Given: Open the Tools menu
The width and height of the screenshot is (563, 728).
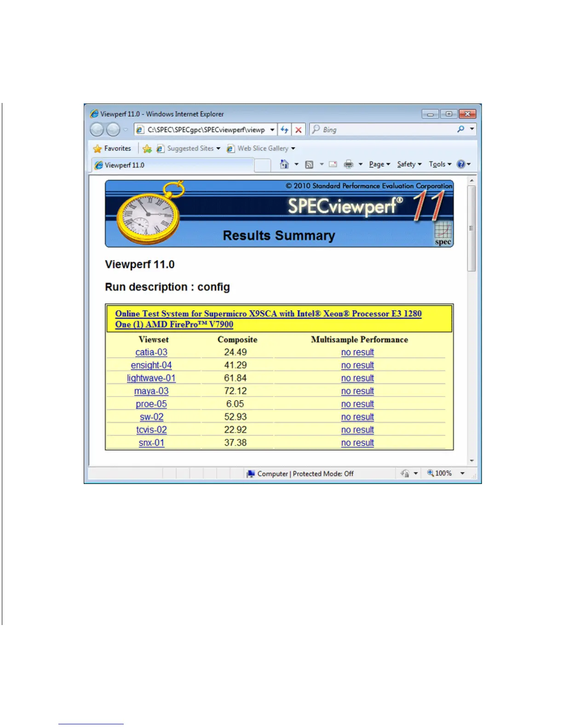Looking at the screenshot, I should pos(440,164).
